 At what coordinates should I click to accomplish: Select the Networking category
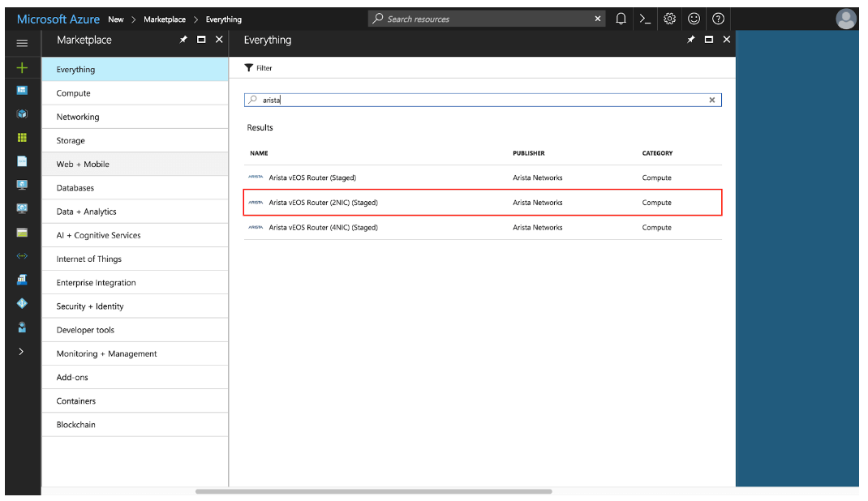(x=135, y=118)
